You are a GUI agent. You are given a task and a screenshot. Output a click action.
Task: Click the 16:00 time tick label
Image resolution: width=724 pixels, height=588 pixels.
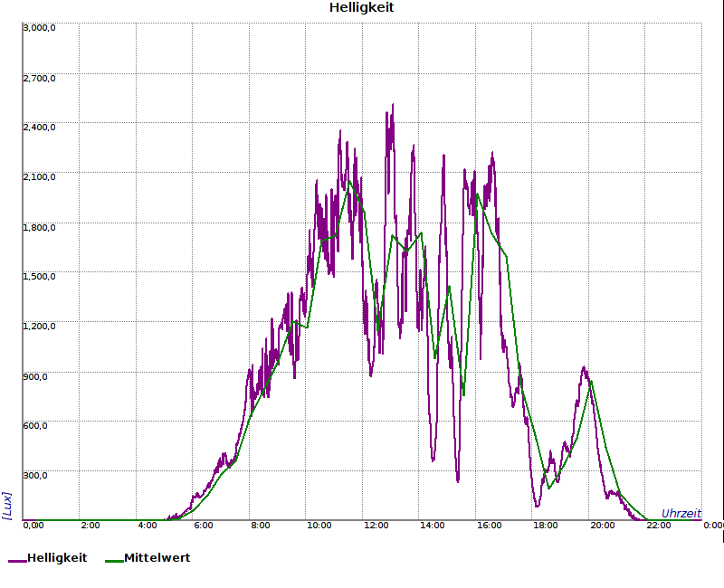[489, 526]
